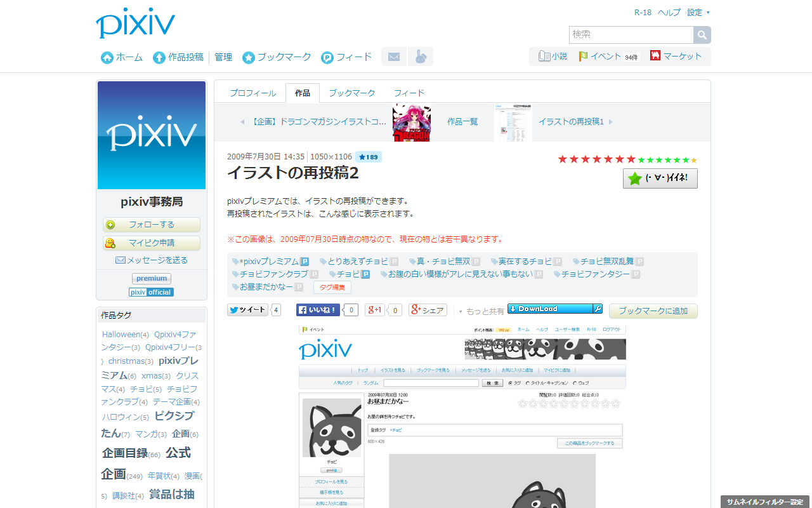Click the christmas tag in 作品タグ
The width and height of the screenshot is (812, 508).
(x=126, y=361)
